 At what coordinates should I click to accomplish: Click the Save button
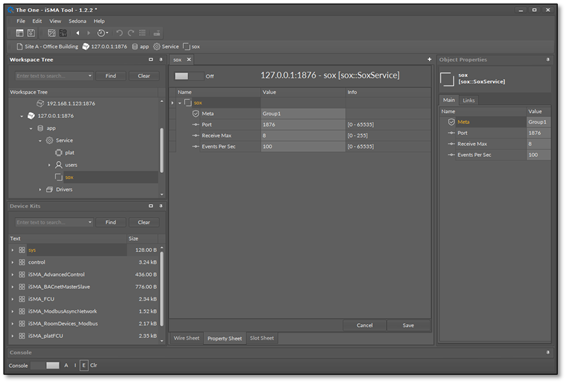pyautogui.click(x=408, y=326)
